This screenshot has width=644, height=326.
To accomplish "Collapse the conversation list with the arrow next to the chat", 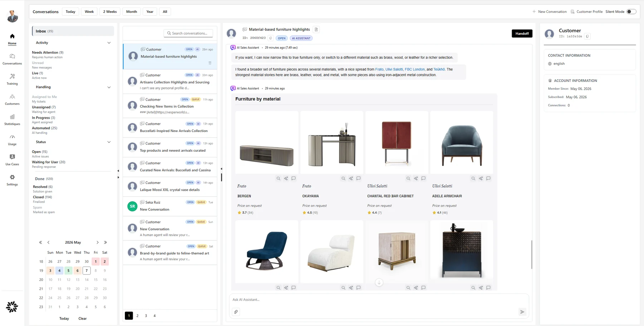I will coord(221,169).
